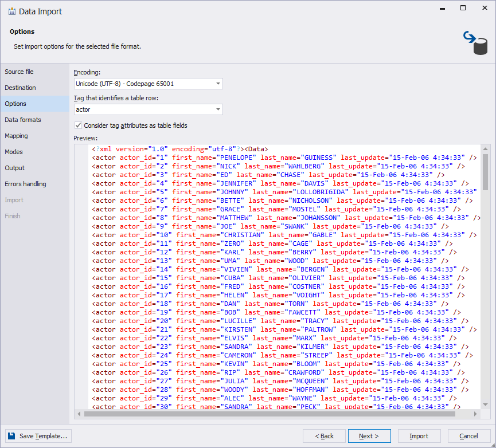Go to the Output page
This screenshot has width=496, height=448.
pyautogui.click(x=15, y=168)
